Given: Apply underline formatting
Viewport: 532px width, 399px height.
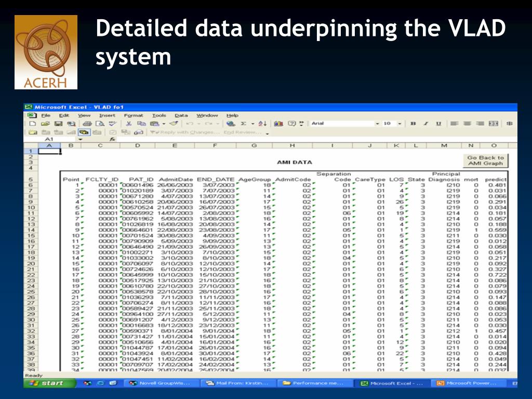Looking at the screenshot, I should tap(438, 124).
